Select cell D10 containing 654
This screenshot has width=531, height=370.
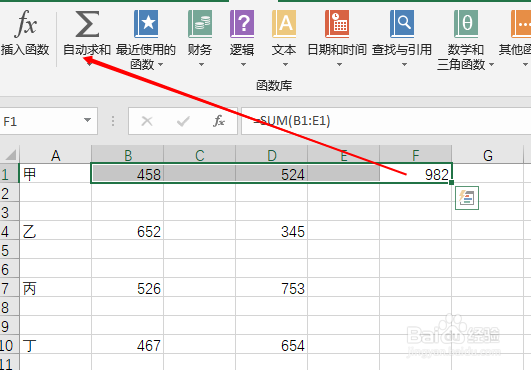pyautogui.click(x=272, y=345)
